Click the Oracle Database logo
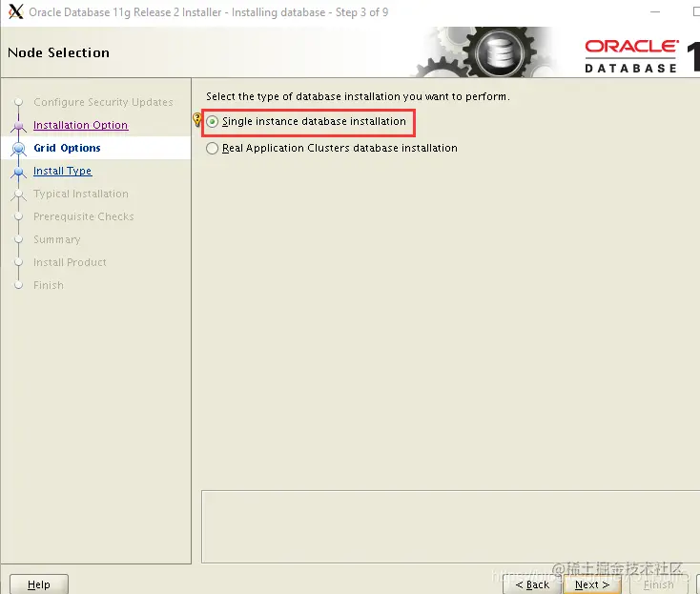 pos(631,56)
